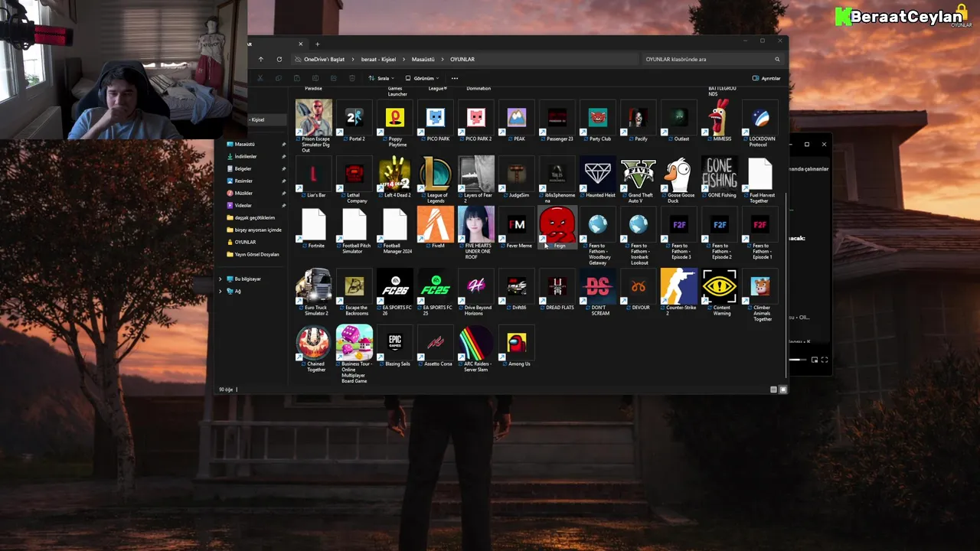Open the Poppy Playtime shortcut

coord(395,123)
